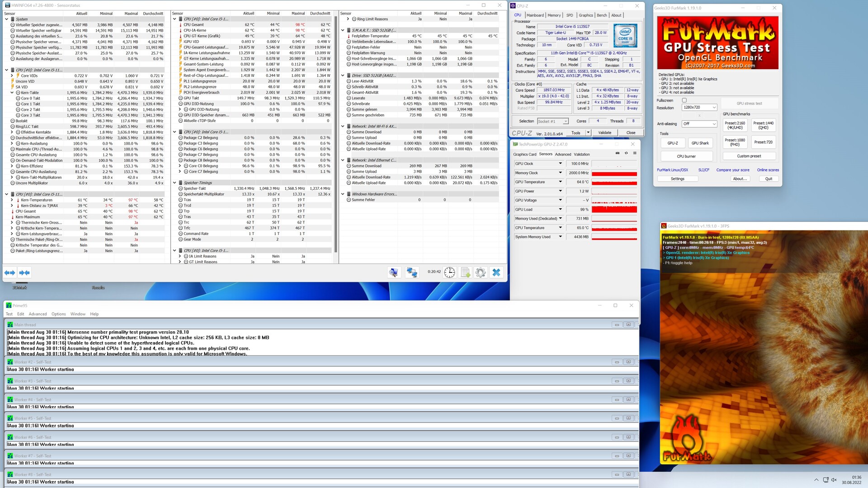Screen dimensions: 868x488
Task: Open Prime95 Advanced menu
Action: [x=38, y=314]
